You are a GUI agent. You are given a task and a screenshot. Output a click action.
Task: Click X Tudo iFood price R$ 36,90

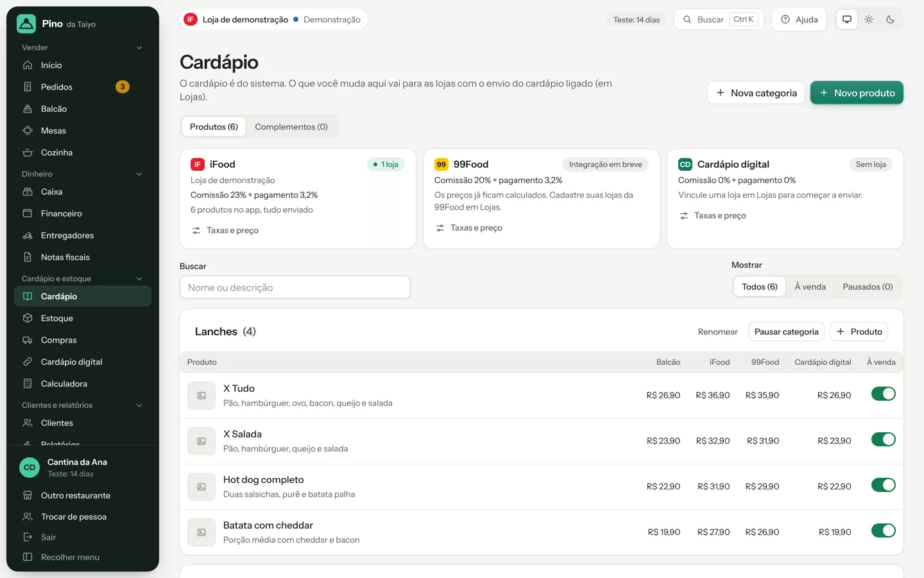[713, 395]
